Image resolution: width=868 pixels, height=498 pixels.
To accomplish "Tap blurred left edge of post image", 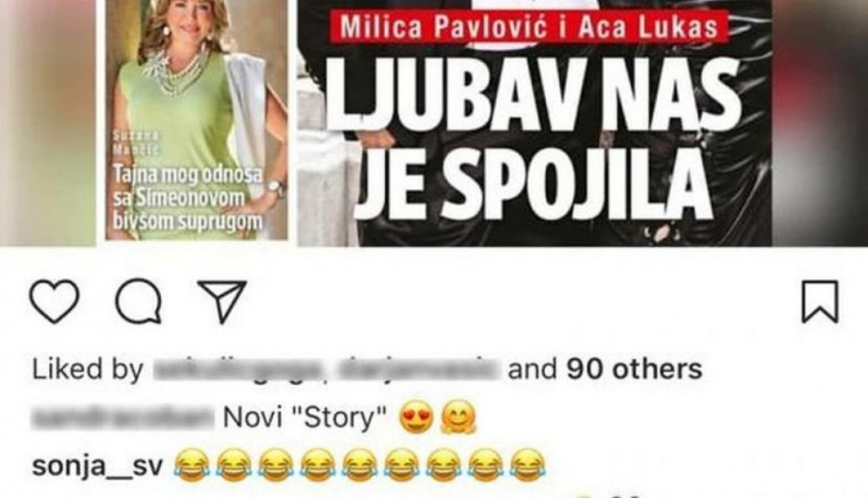I will 47,122.
